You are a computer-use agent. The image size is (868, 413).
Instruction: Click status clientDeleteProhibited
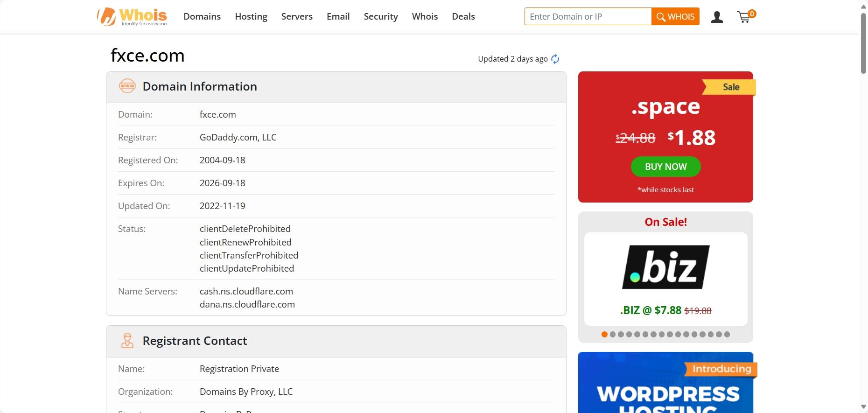click(245, 229)
